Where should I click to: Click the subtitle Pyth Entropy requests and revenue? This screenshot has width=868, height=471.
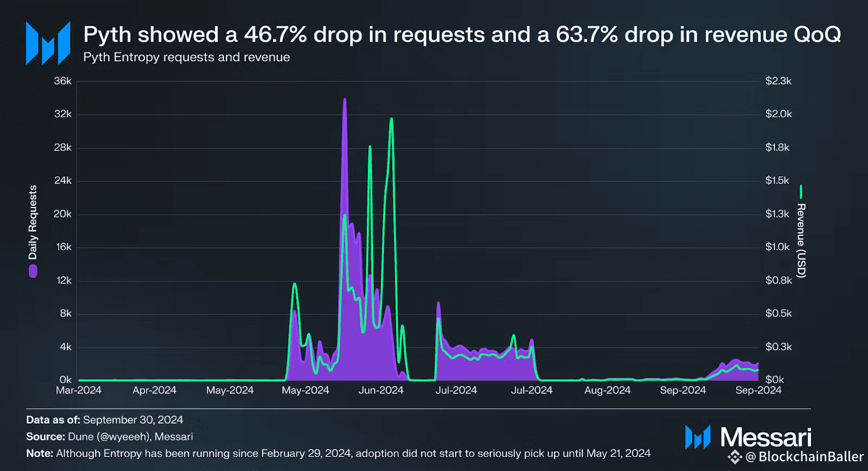187,57
